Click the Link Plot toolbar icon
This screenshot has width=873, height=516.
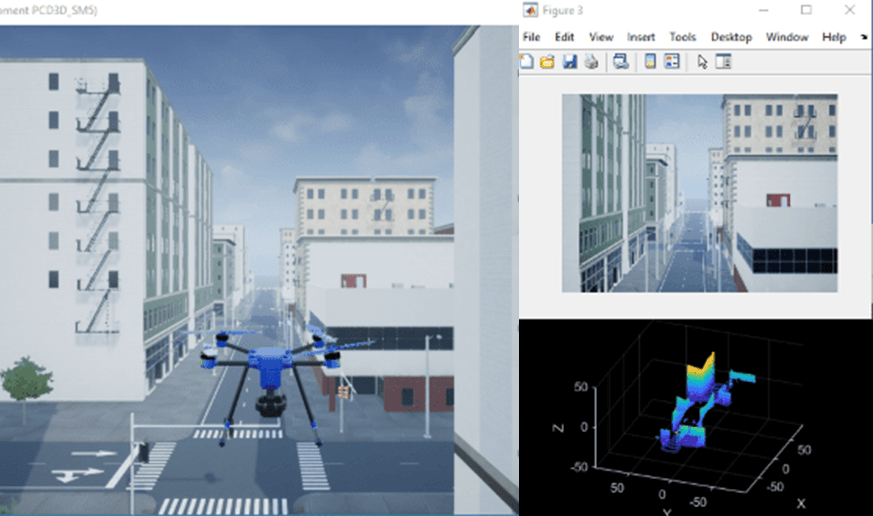(621, 62)
